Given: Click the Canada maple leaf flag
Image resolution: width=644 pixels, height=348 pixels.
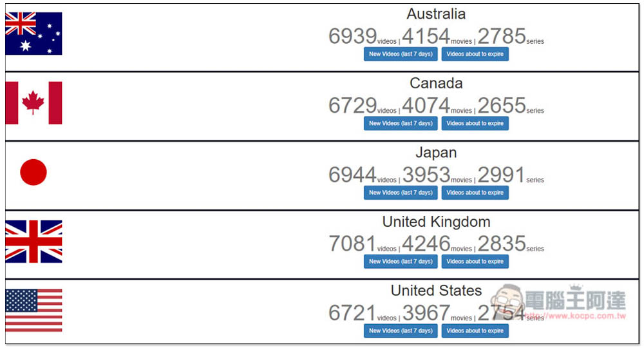Looking at the screenshot, I should tap(33, 102).
